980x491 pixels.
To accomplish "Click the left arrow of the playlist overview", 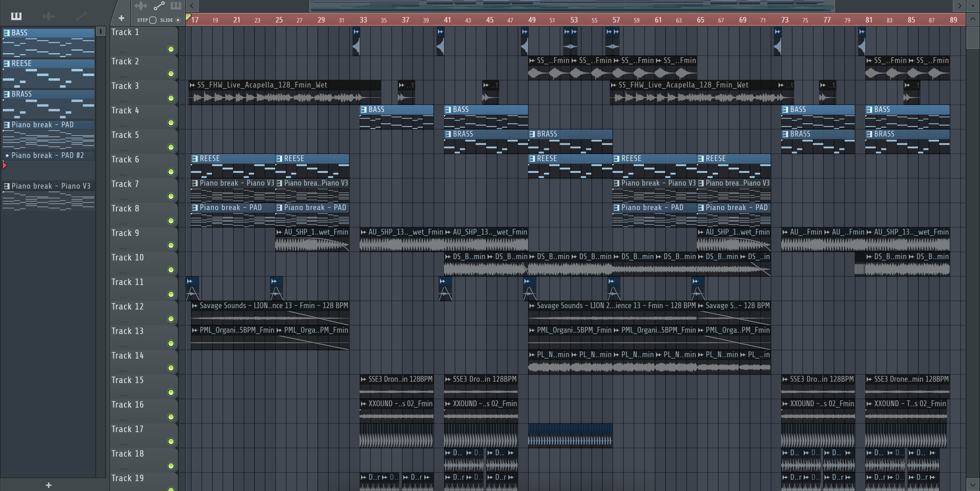I will 192,6.
